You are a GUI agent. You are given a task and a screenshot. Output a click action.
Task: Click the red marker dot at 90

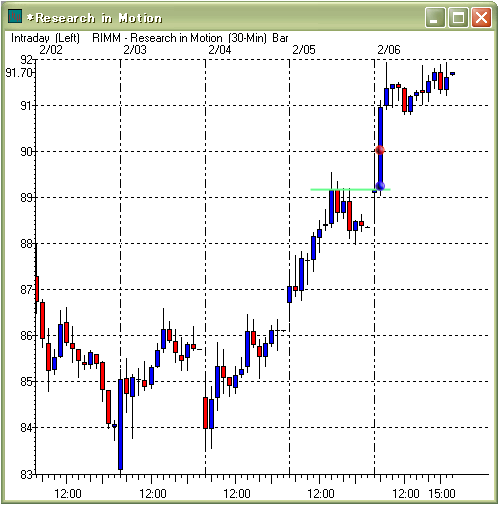[x=380, y=150]
